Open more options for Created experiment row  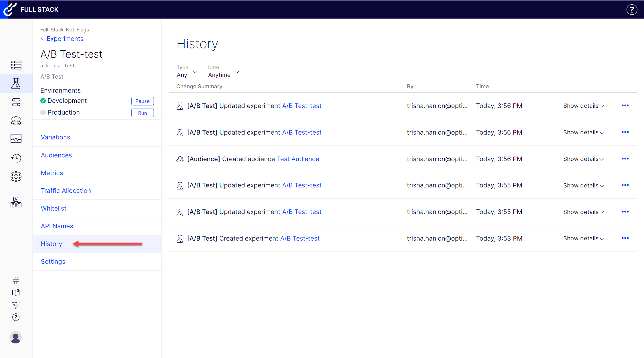click(625, 238)
